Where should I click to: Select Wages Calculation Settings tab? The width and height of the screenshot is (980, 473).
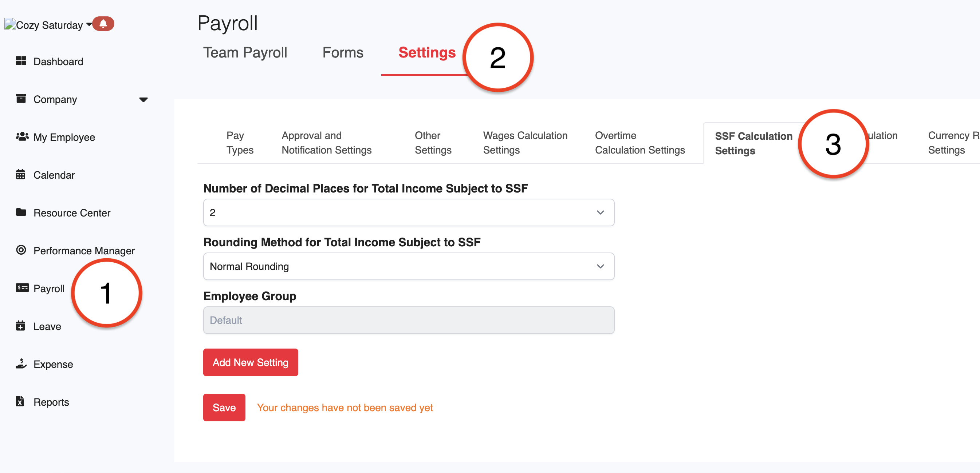525,143
